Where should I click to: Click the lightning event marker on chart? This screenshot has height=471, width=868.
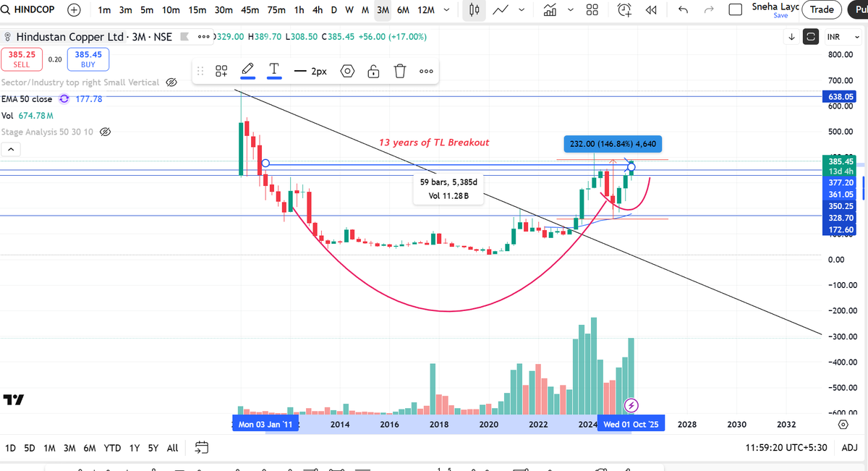pyautogui.click(x=631, y=404)
